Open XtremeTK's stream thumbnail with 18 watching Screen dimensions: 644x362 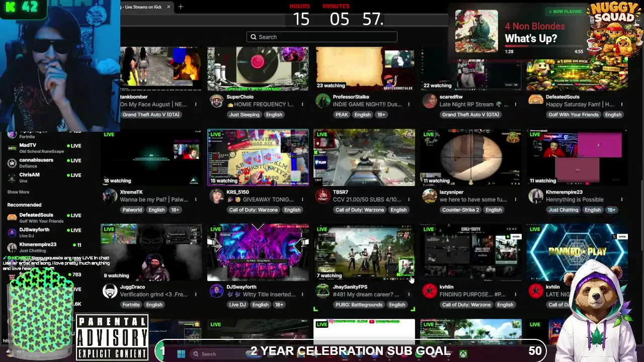(151, 157)
